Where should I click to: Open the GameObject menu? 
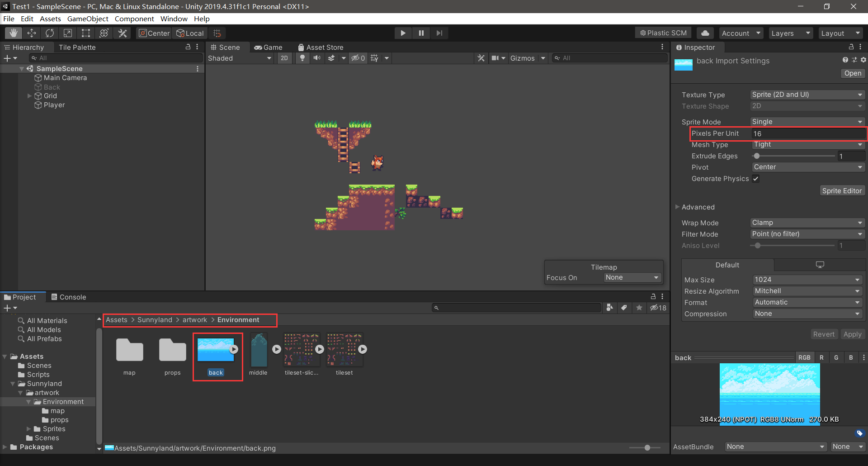point(88,19)
